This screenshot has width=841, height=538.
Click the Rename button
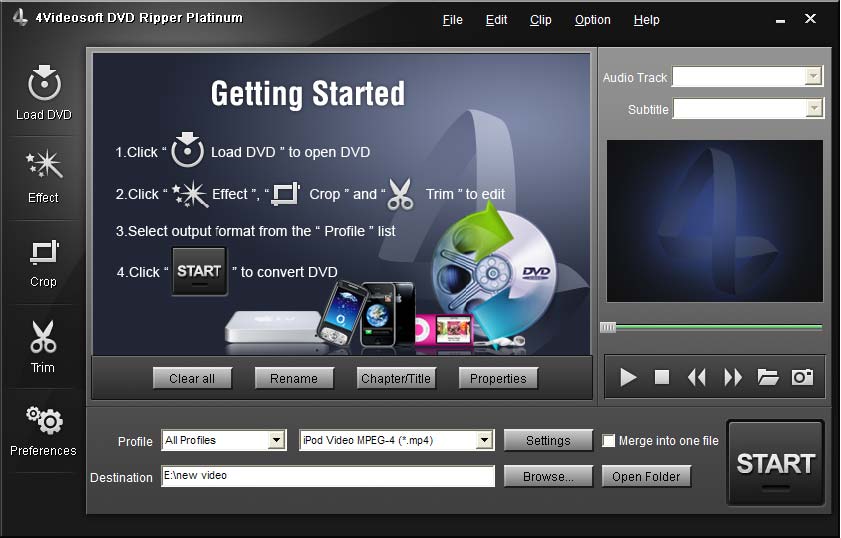point(294,378)
